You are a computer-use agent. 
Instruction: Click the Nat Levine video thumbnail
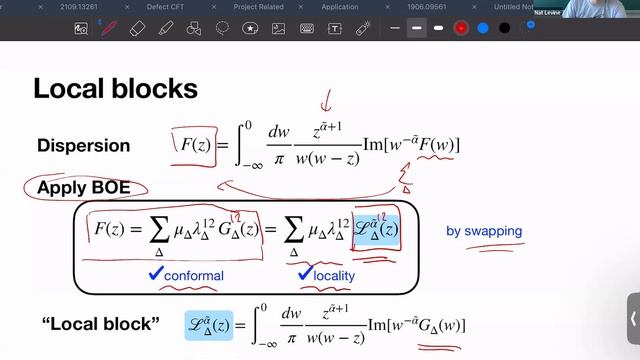pyautogui.click(x=587, y=9)
